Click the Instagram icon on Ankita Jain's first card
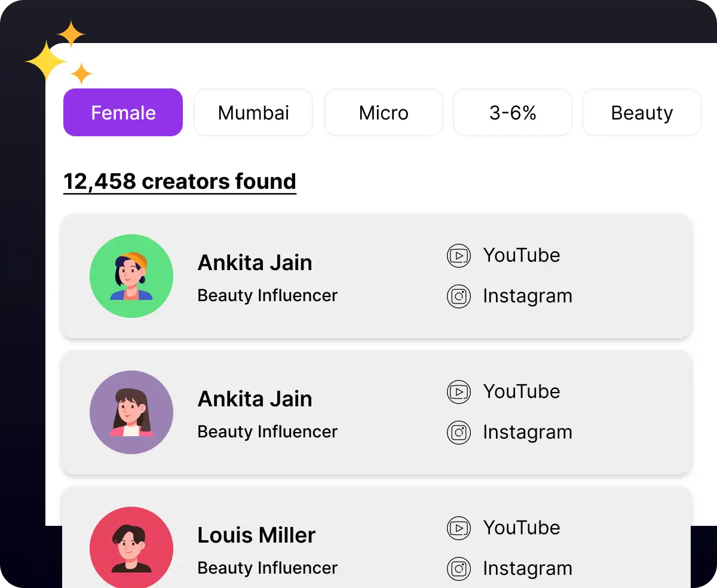Image resolution: width=717 pixels, height=588 pixels. pyautogui.click(x=459, y=296)
